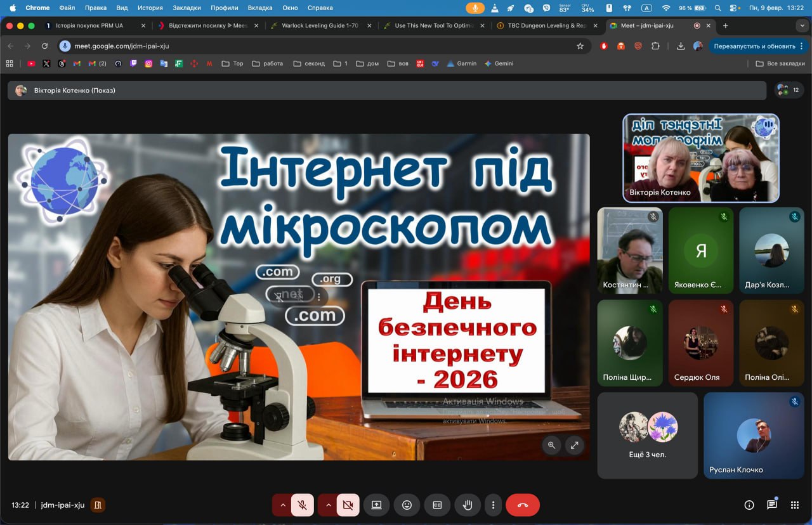Toggle closed captions
This screenshot has height=525, width=812.
click(x=437, y=505)
